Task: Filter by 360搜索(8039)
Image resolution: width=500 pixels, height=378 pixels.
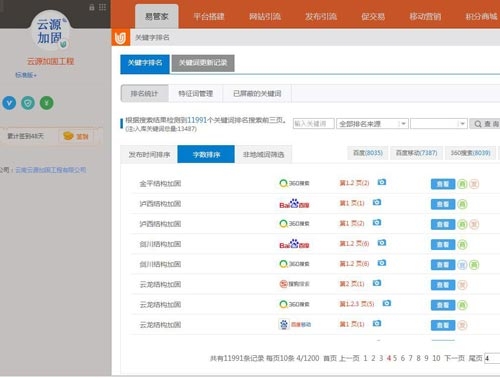Action: coord(470,153)
